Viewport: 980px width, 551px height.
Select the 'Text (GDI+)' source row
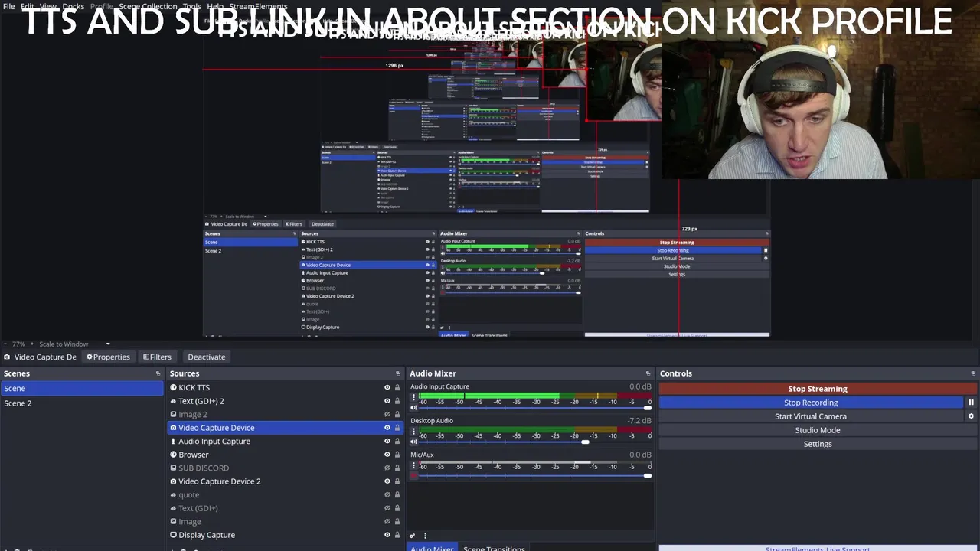(x=284, y=508)
